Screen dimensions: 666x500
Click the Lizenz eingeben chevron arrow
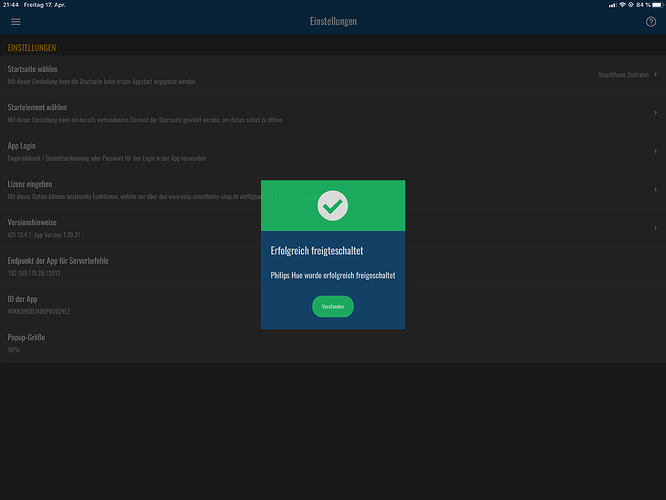655,189
